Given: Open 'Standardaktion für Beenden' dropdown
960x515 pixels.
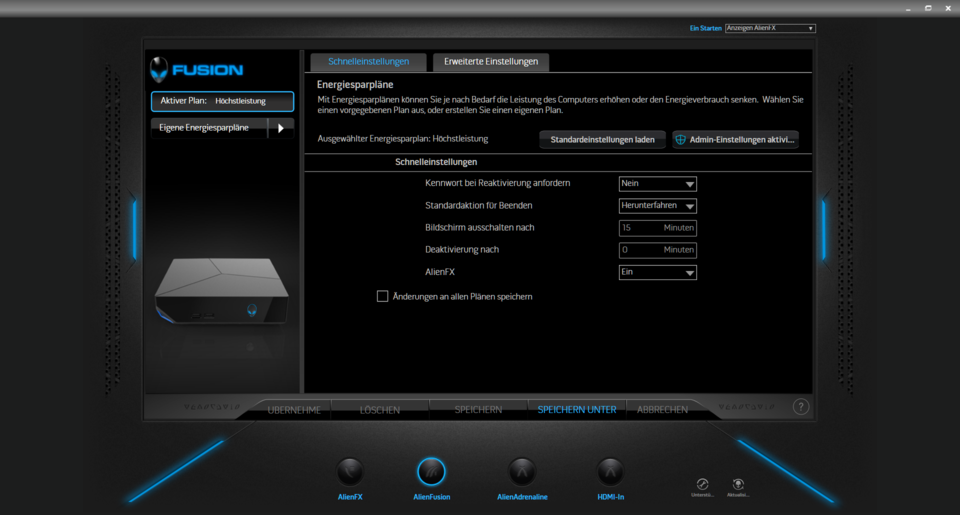Looking at the screenshot, I should click(x=658, y=206).
